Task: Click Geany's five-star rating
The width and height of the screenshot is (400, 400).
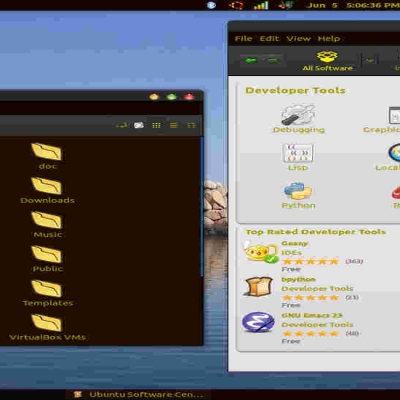Action: (x=310, y=261)
